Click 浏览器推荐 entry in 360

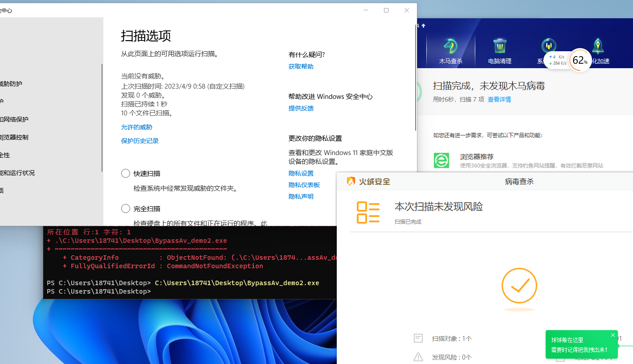[477, 157]
